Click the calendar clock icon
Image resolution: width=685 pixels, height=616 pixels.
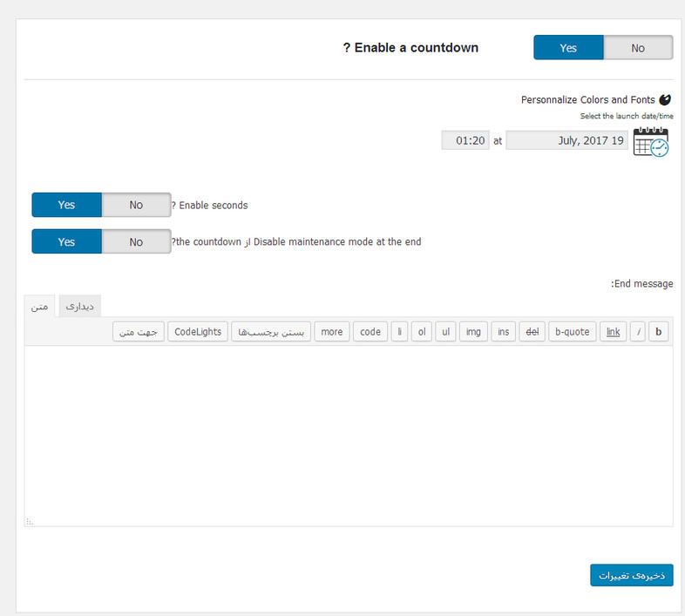(x=651, y=141)
